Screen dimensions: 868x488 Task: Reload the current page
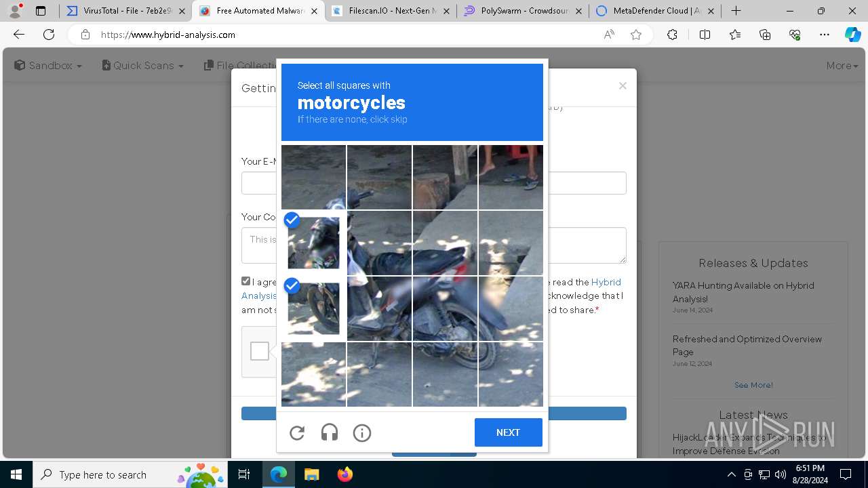49,35
